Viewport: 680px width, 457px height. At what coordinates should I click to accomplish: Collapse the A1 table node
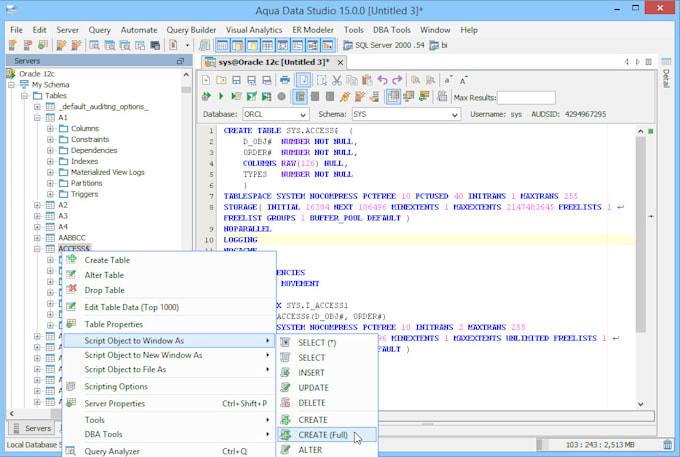[x=38, y=117]
